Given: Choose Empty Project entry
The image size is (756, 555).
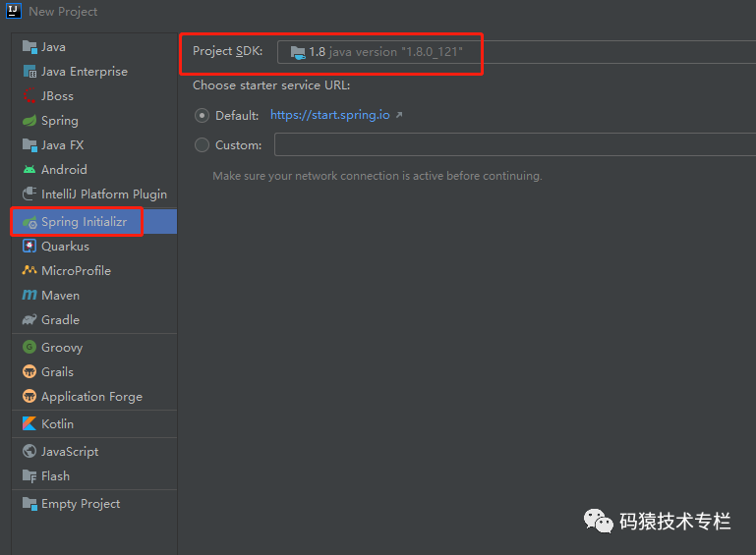Looking at the screenshot, I should click(94, 504).
